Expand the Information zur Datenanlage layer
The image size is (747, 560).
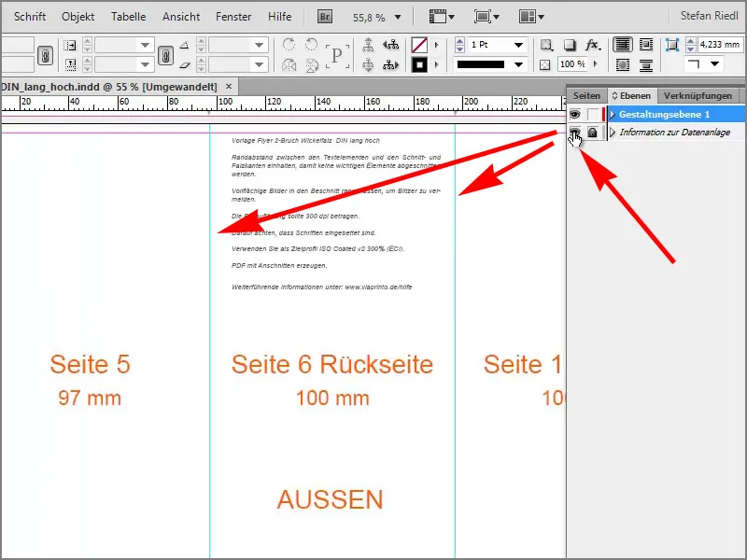coord(613,133)
